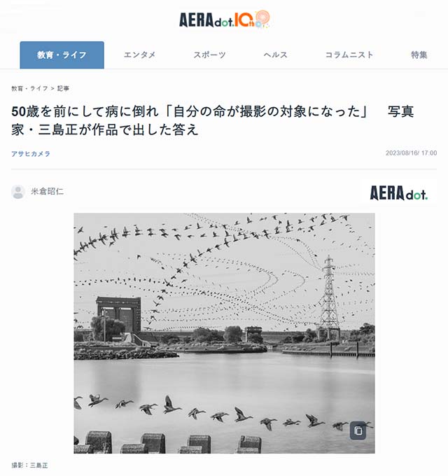
Task: Click the article headline about 三島正
Action: coord(213,120)
